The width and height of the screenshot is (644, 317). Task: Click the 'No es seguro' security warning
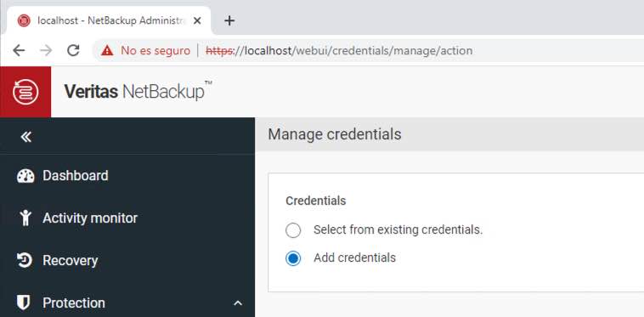[x=146, y=50]
